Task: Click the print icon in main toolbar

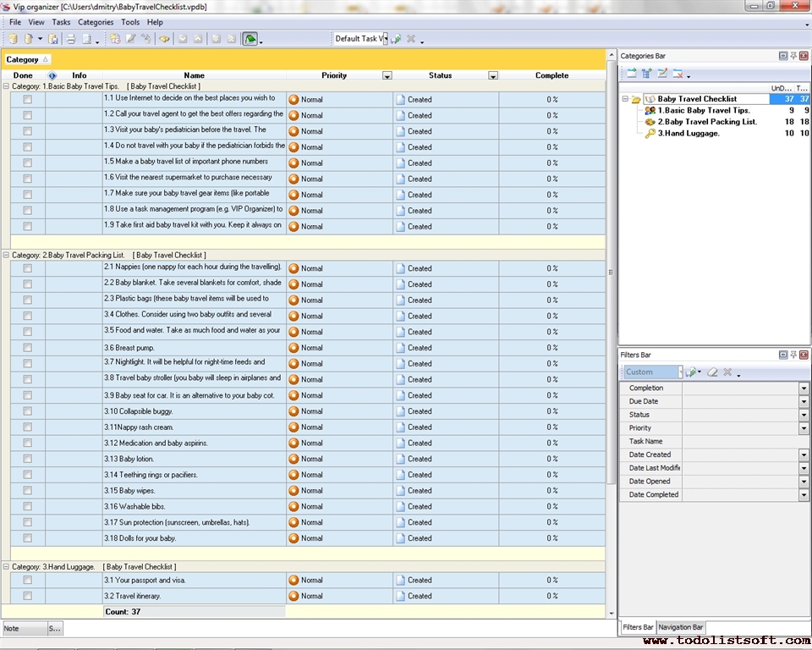Action: click(x=71, y=39)
